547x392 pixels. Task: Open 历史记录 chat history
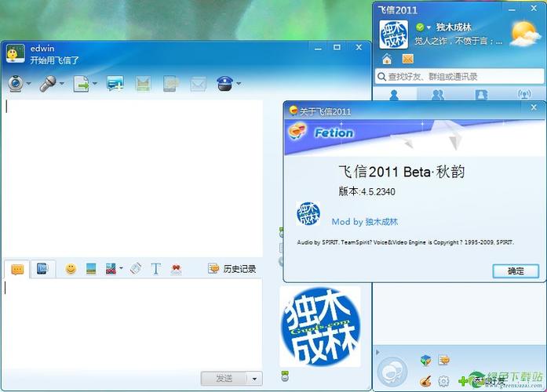click(x=232, y=269)
